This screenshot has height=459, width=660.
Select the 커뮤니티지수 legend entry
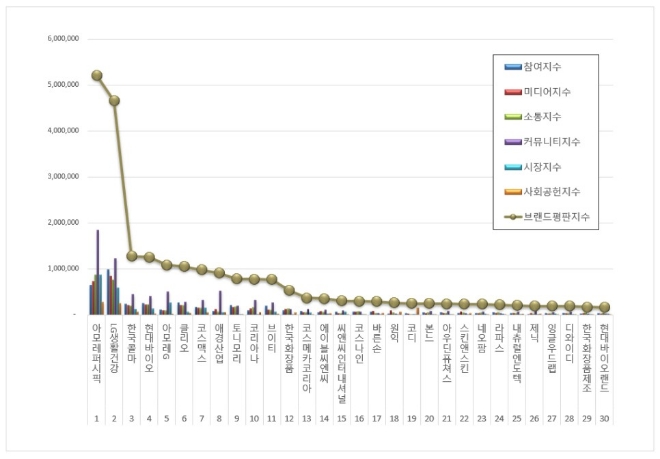click(x=547, y=142)
